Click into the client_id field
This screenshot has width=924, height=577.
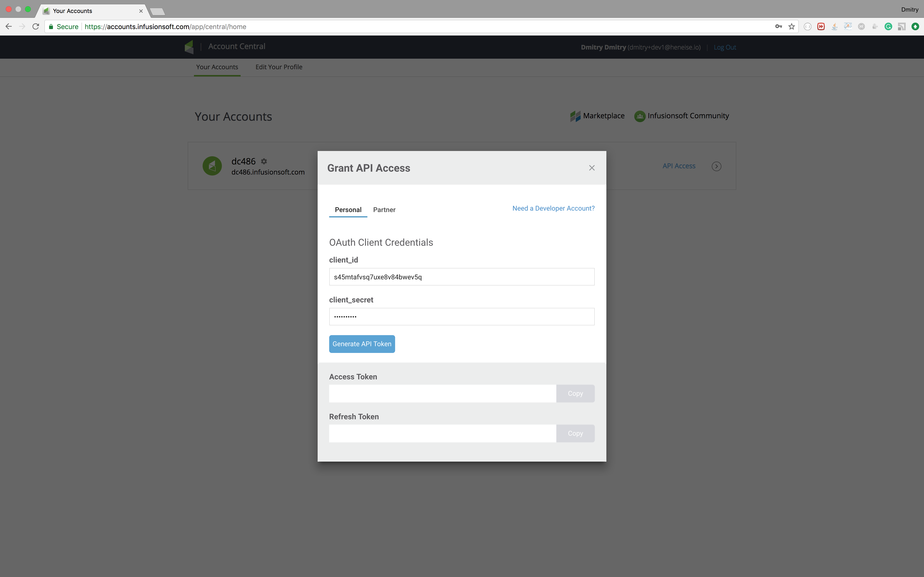461,277
